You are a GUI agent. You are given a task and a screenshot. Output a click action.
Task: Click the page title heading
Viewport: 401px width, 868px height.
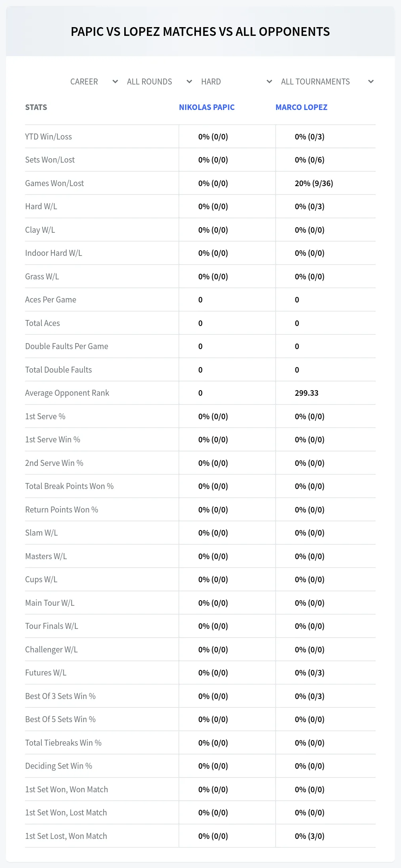(x=200, y=31)
